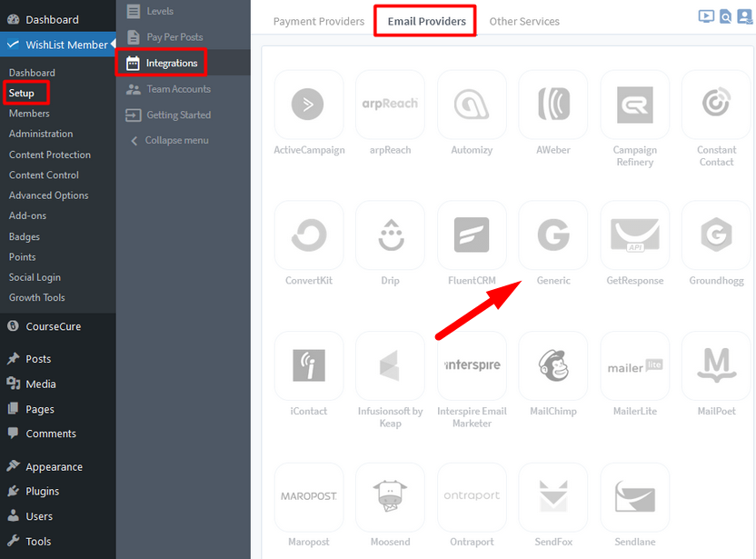The height and width of the screenshot is (559, 756).
Task: Open Members section
Action: [x=29, y=114]
